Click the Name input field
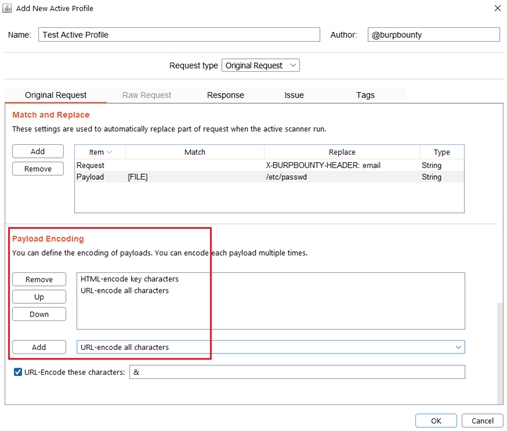Image resolution: width=507 pixels, height=431 pixels. (x=179, y=35)
